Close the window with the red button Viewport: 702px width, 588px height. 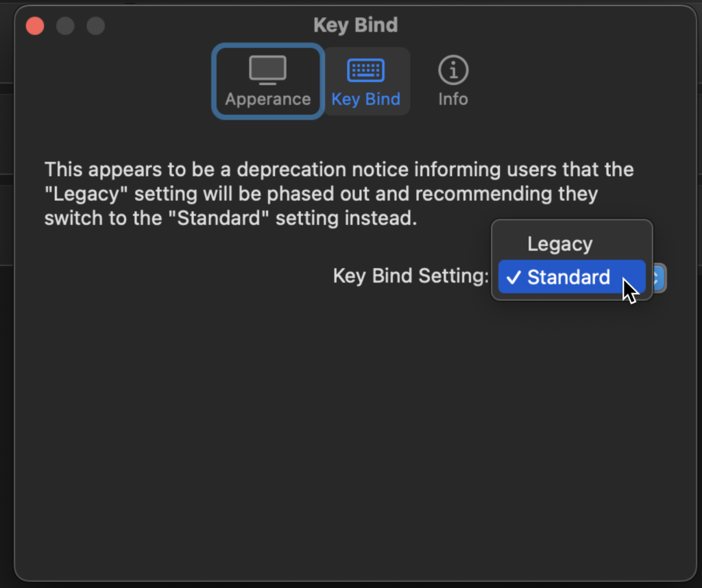pyautogui.click(x=35, y=25)
